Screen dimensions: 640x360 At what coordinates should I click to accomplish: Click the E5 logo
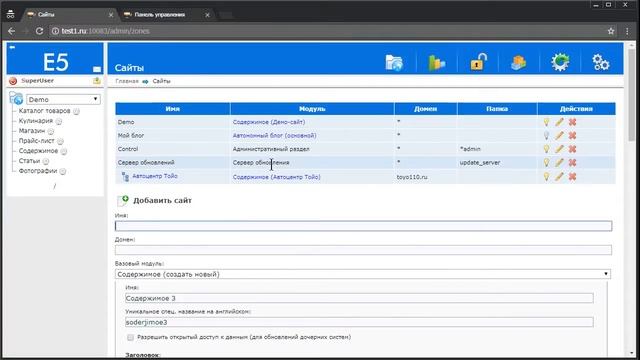(x=56, y=62)
